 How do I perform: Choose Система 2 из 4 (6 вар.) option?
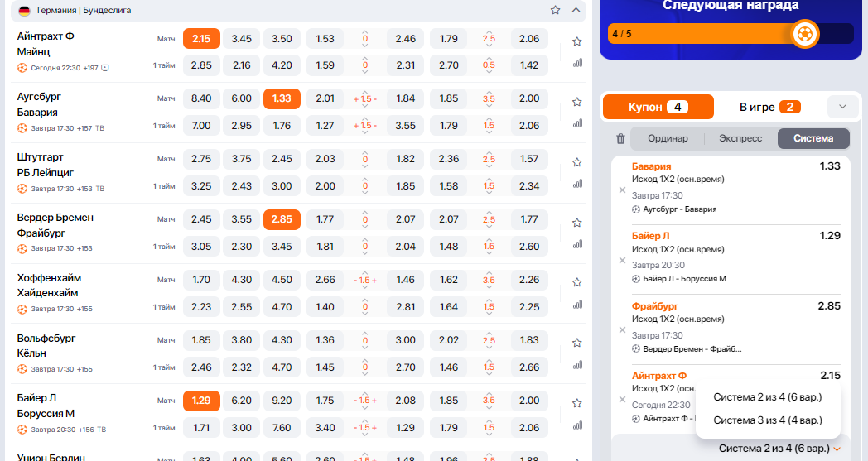(767, 396)
